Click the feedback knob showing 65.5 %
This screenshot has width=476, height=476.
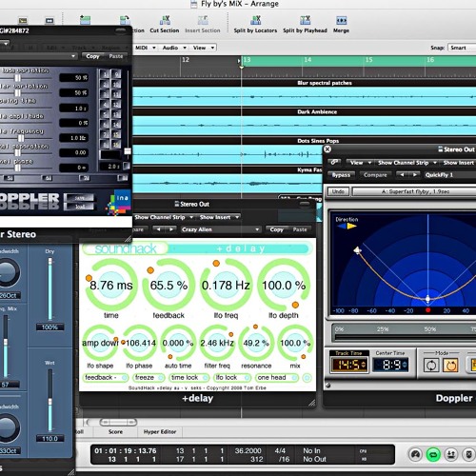[169, 286]
